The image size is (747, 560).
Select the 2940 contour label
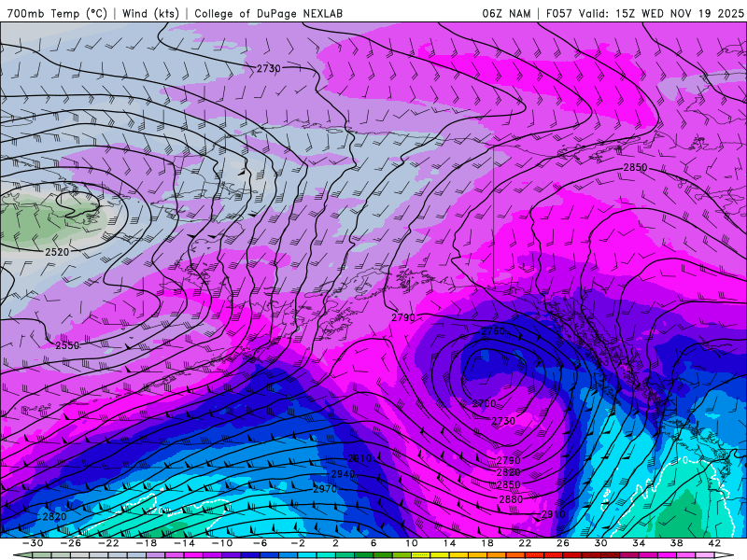tap(343, 474)
